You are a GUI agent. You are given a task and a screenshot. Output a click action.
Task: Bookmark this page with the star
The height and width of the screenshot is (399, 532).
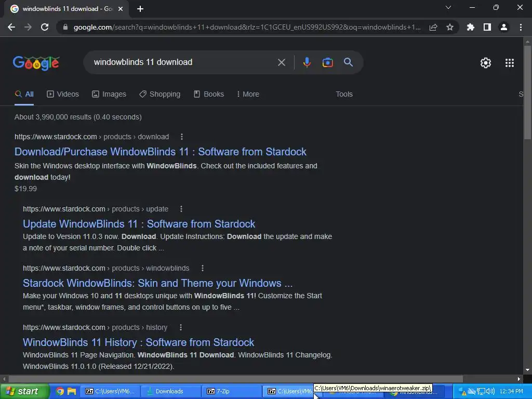coord(450,27)
